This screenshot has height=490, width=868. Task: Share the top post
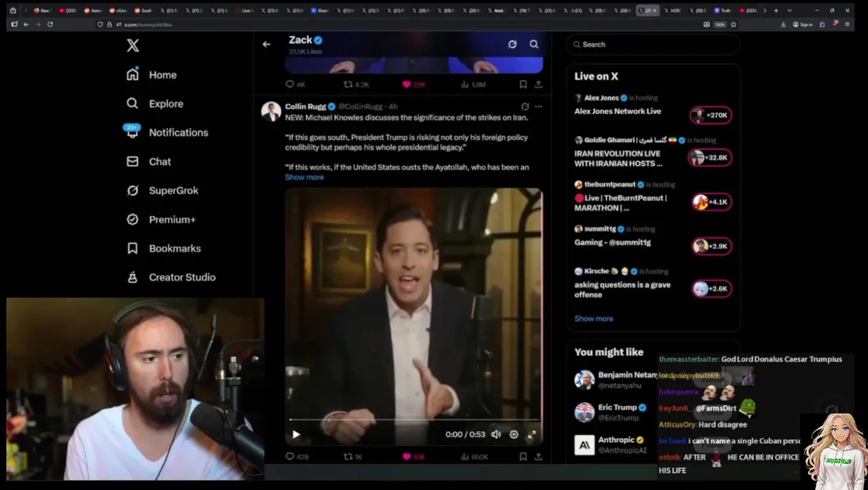tap(539, 84)
